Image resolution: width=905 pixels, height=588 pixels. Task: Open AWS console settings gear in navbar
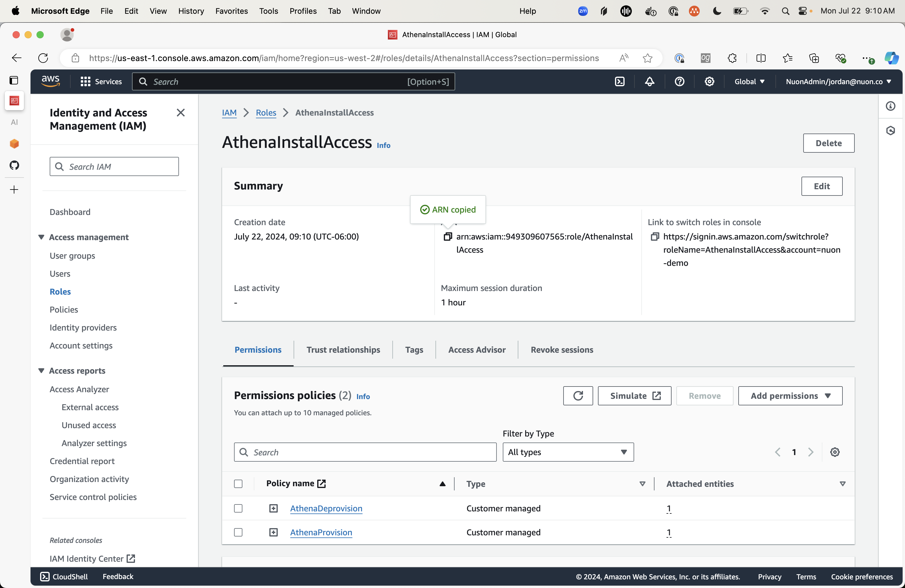(x=709, y=81)
